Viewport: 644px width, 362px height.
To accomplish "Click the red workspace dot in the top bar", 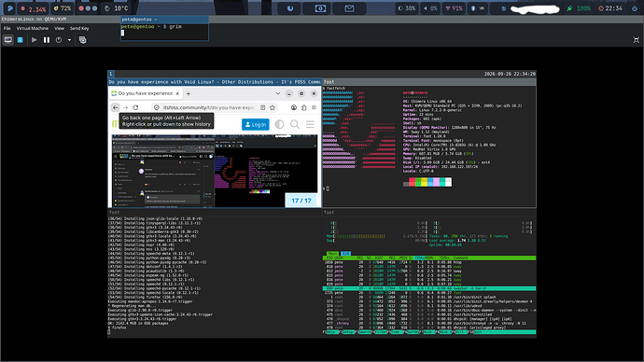I will point(81,8).
